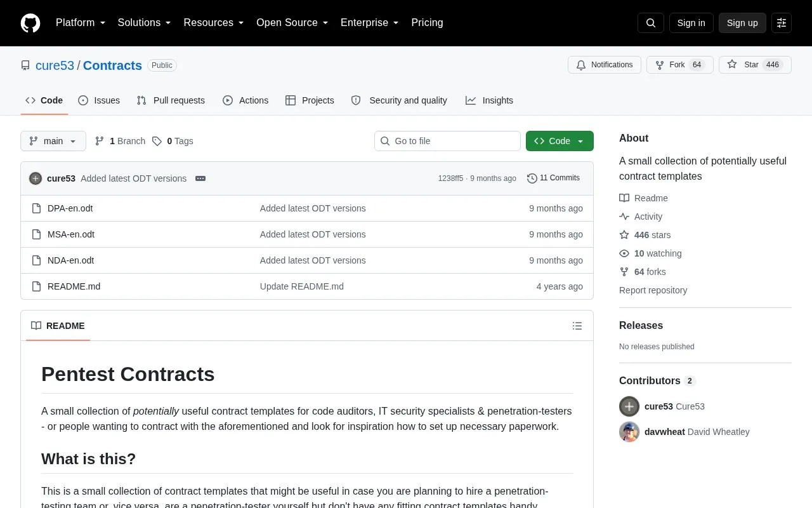812x508 pixels.
Task: Open commit hash 1238ff5 link
Action: [x=450, y=178]
